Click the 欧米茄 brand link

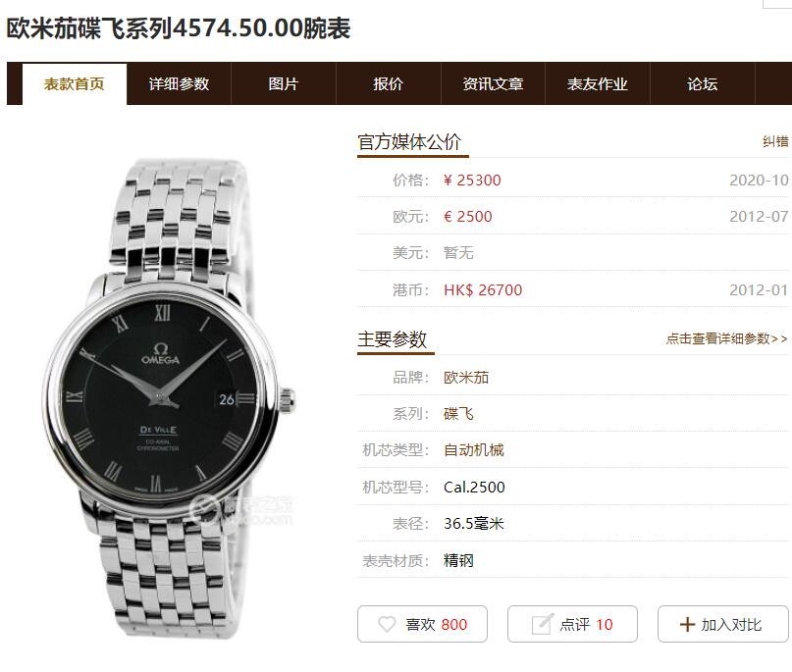466,377
